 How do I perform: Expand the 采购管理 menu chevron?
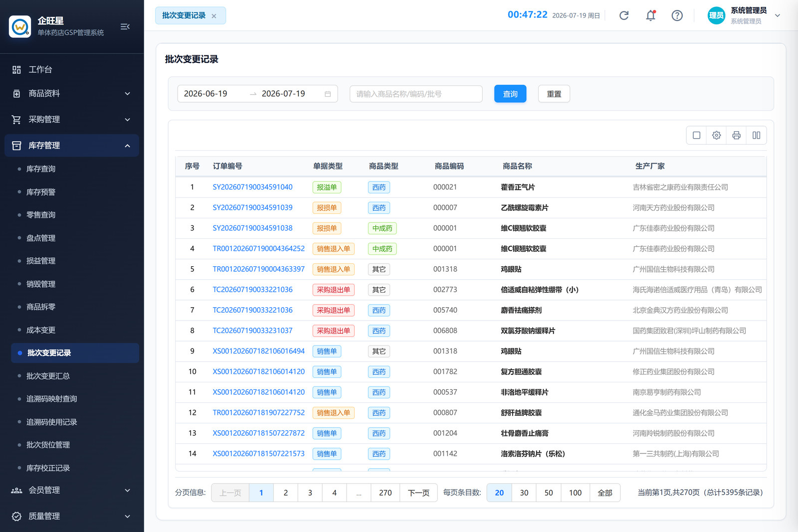click(127, 120)
